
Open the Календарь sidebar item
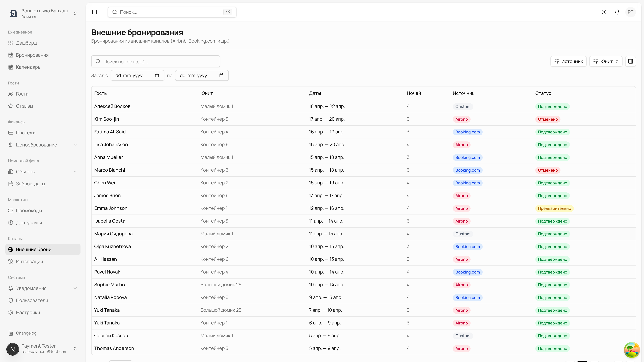pyautogui.click(x=28, y=67)
